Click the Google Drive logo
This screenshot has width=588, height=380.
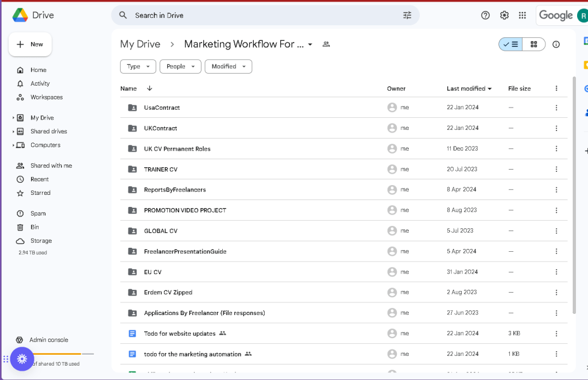20,16
